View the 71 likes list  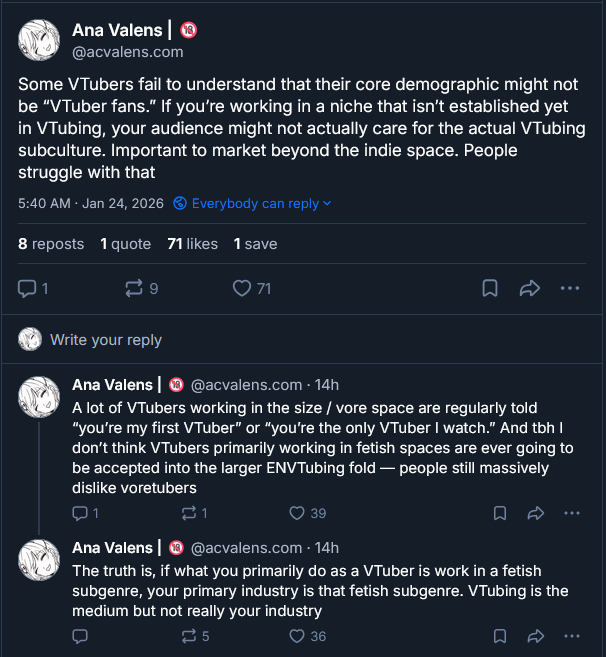point(192,244)
